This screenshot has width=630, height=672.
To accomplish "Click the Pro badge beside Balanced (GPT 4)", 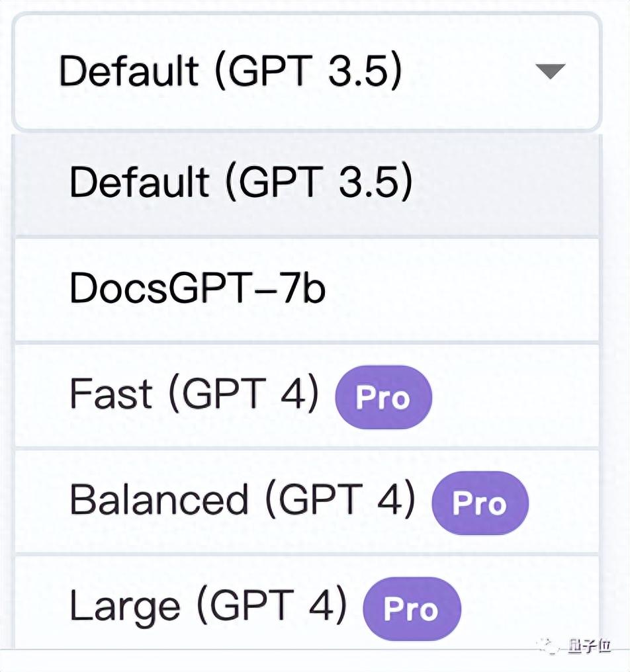I will click(480, 503).
